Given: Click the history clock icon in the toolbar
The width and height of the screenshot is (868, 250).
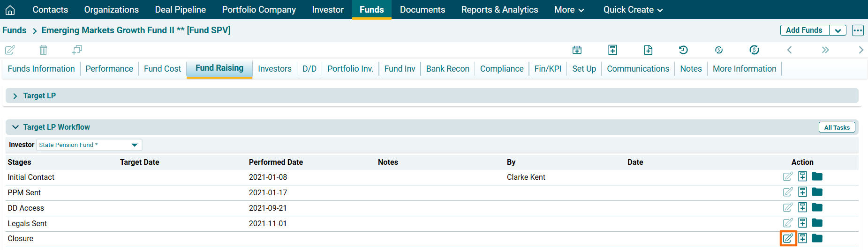Looking at the screenshot, I should click(683, 50).
